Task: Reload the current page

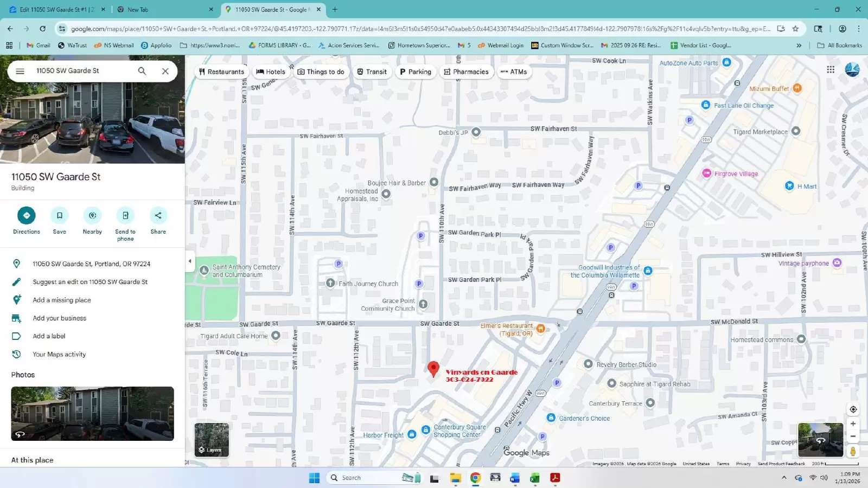Action: coord(42,29)
